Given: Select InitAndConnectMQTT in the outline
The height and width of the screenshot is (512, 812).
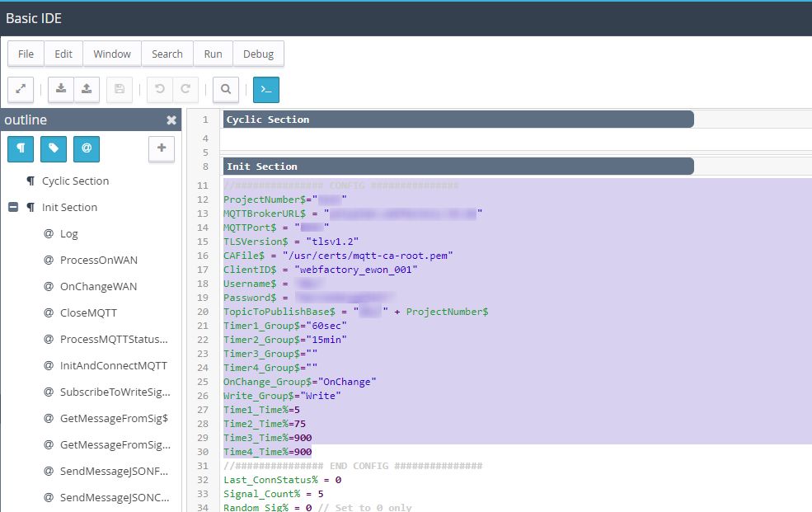Looking at the screenshot, I should pos(113,366).
